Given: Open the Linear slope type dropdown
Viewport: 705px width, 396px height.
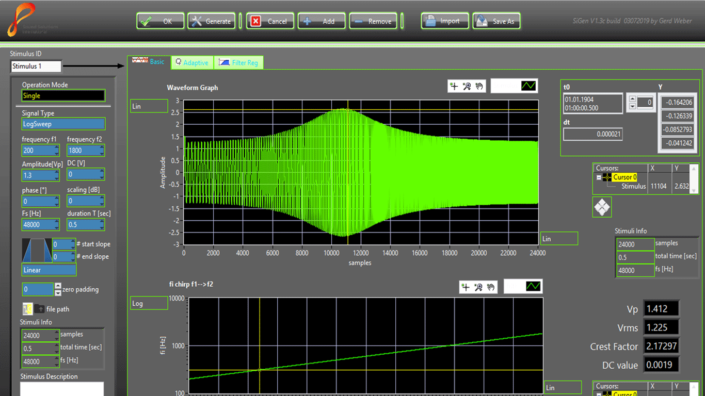Looking at the screenshot, I should 49,270.
